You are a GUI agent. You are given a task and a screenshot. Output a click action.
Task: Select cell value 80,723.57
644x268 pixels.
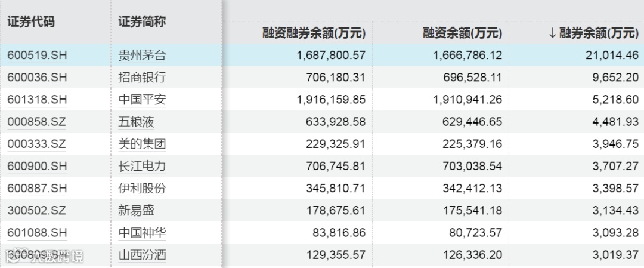click(475, 233)
